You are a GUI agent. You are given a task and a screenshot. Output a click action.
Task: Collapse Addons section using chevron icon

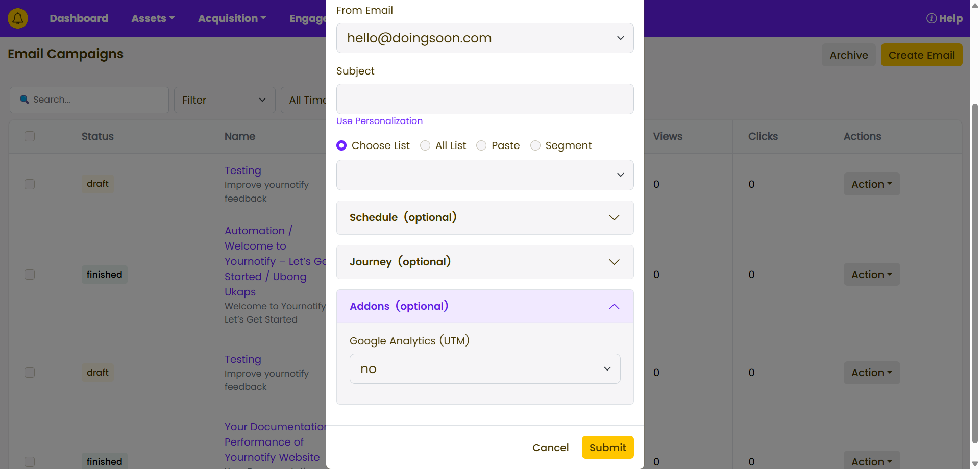(614, 306)
